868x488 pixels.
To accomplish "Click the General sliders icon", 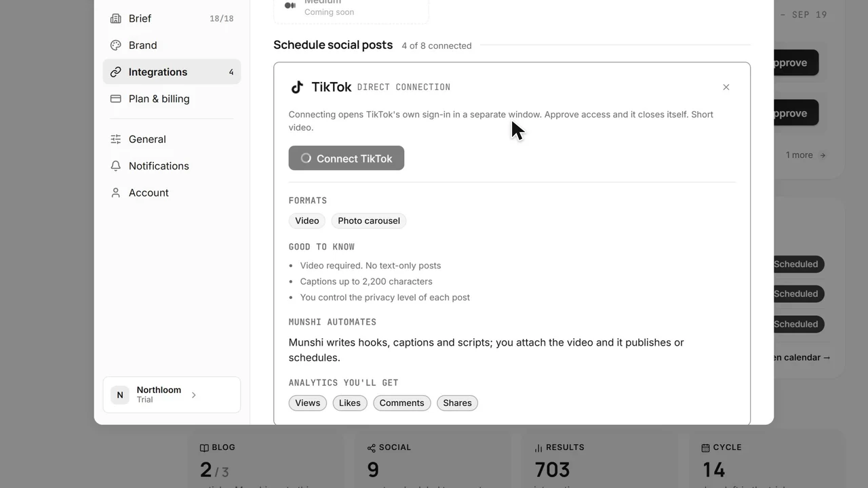I will (116, 139).
